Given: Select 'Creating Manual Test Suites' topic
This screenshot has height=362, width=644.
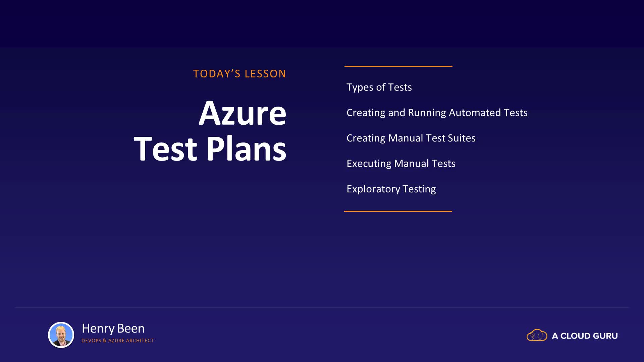Looking at the screenshot, I should tap(411, 138).
